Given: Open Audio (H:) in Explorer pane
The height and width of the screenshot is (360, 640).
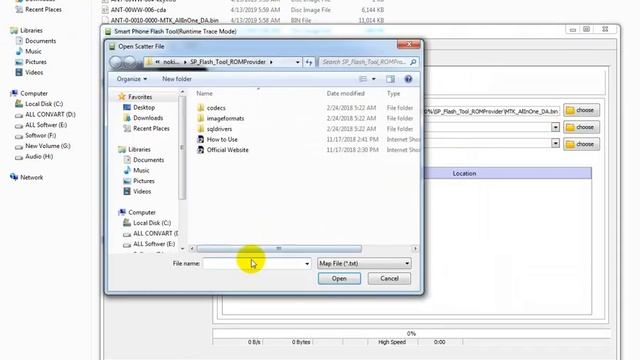Looking at the screenshot, I should coord(39,157).
